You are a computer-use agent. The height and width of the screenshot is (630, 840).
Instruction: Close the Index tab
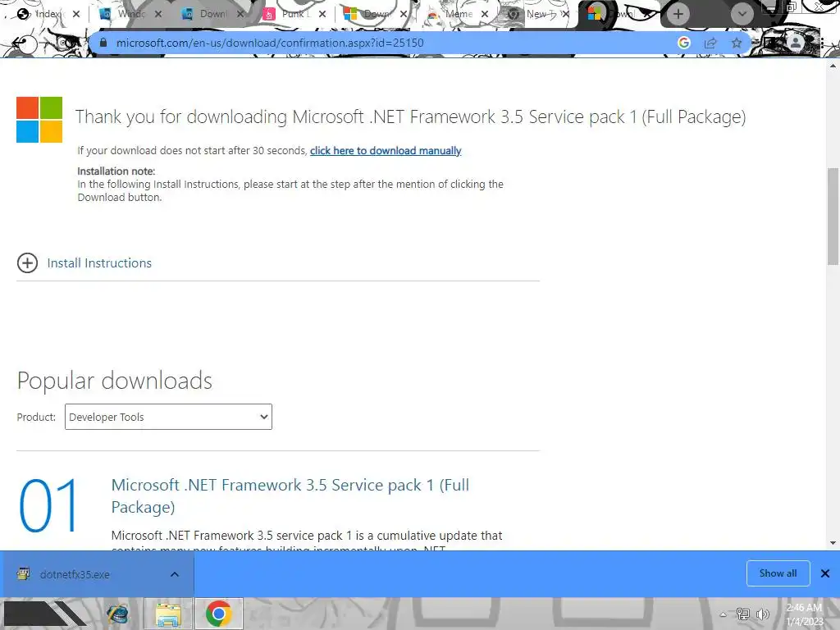(76, 15)
